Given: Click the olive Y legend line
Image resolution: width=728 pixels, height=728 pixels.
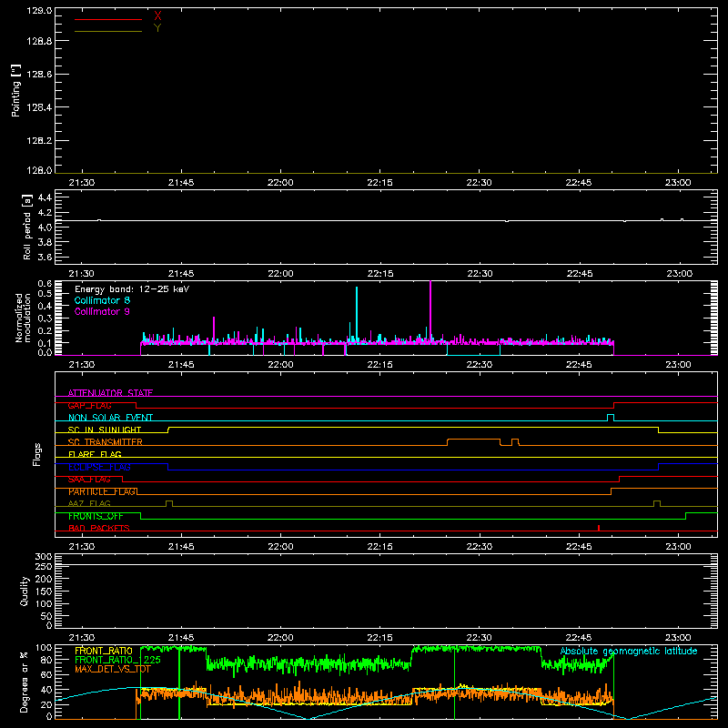Looking at the screenshot, I should tap(108, 32).
